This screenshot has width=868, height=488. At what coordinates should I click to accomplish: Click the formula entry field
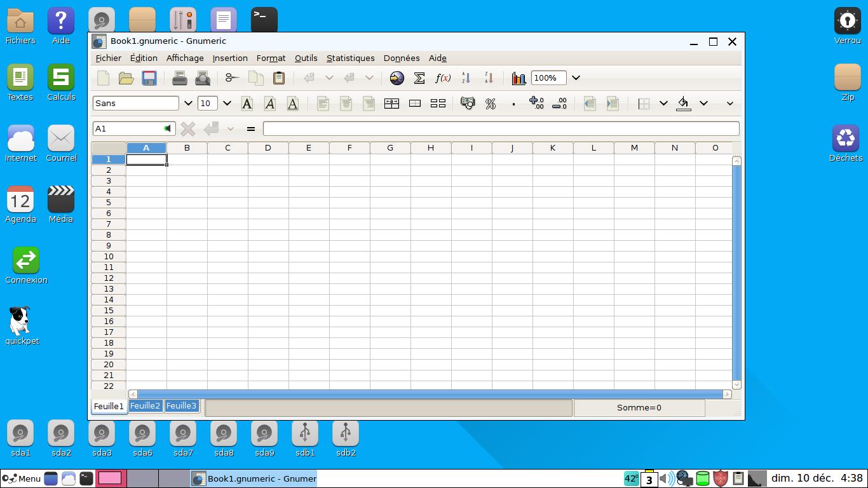coord(501,128)
